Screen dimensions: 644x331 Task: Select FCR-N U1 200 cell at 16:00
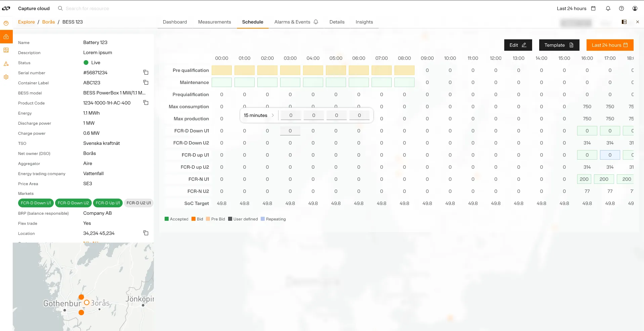584,179
